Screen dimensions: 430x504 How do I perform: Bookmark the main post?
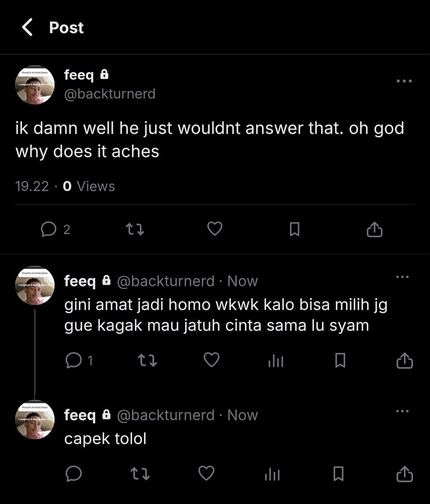[x=294, y=229]
